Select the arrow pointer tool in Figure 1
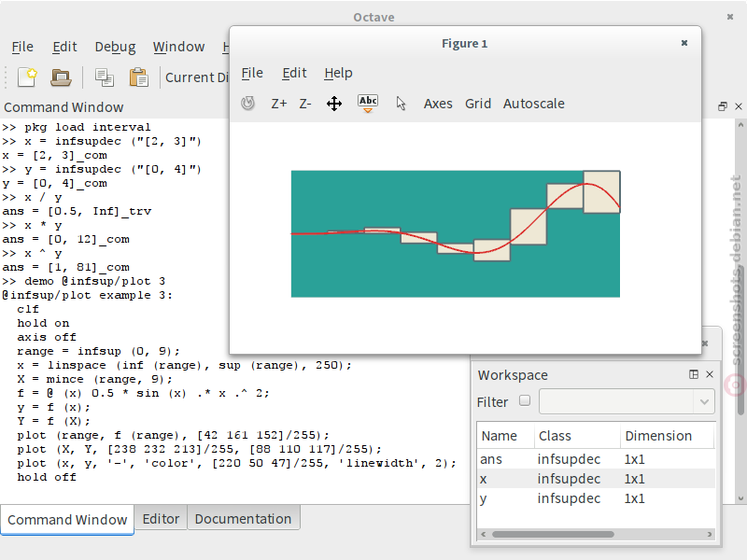This screenshot has width=747, height=560. coord(402,104)
